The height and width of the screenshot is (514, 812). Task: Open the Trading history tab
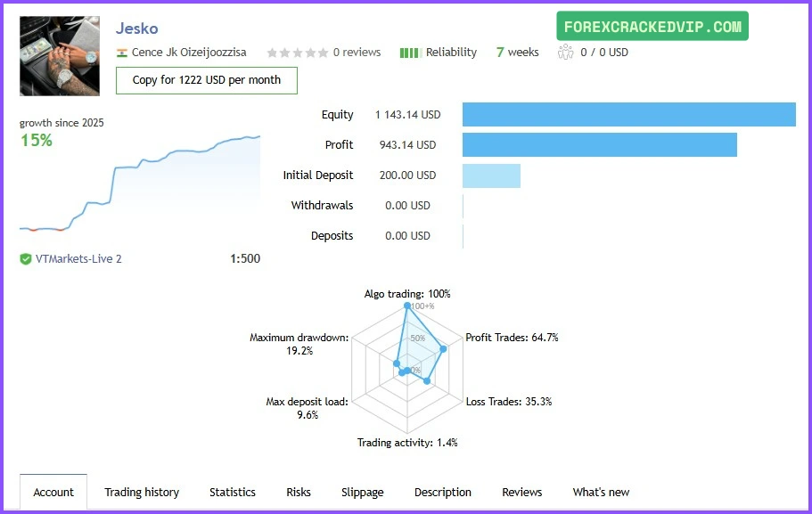(x=142, y=493)
